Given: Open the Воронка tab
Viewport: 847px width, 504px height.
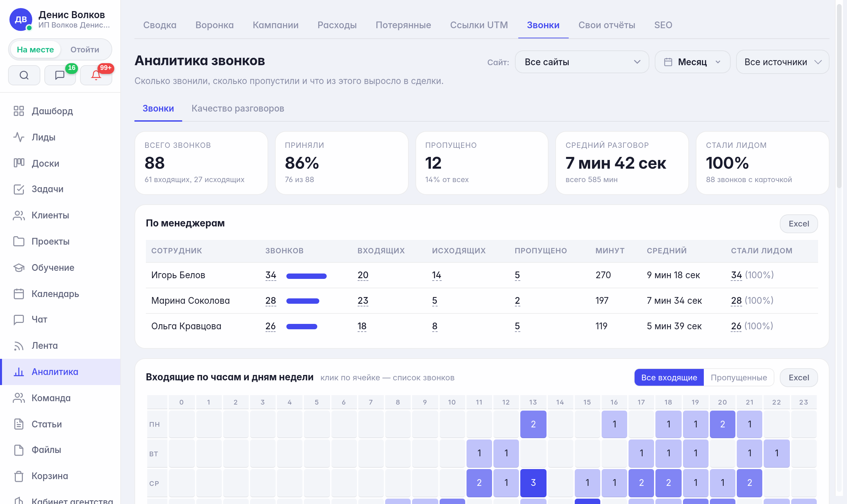Looking at the screenshot, I should [214, 25].
